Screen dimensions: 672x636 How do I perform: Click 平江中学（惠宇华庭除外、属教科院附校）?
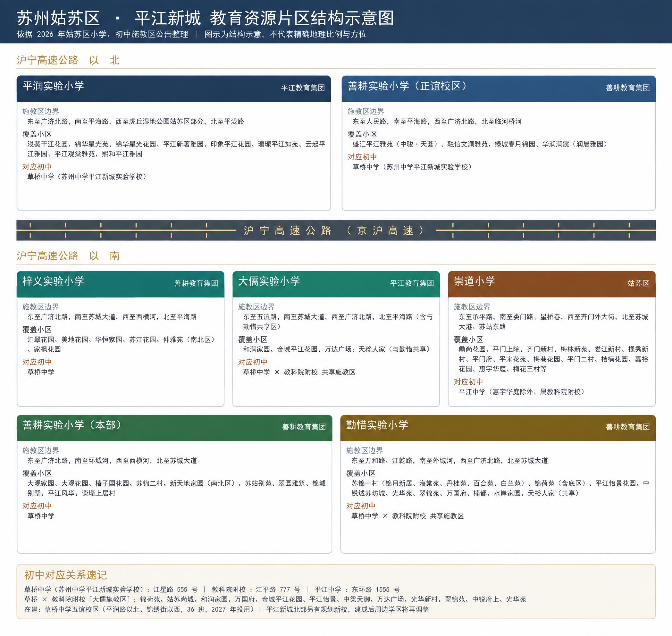[x=522, y=391]
